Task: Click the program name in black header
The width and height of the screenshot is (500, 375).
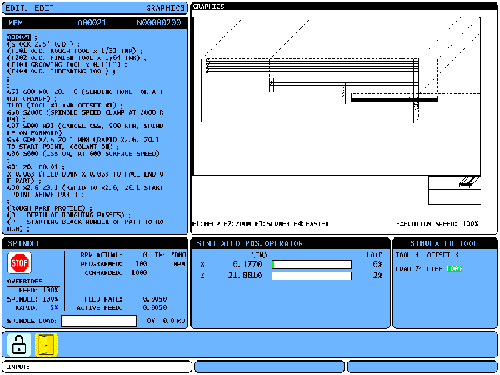Action: (x=92, y=22)
